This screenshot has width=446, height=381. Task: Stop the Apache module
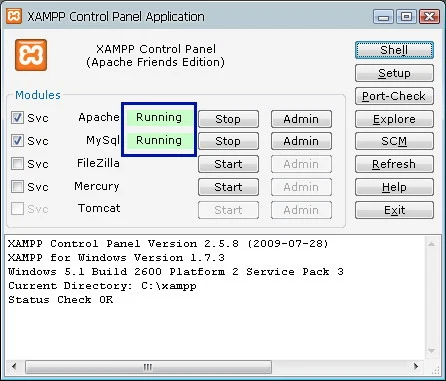click(x=228, y=119)
